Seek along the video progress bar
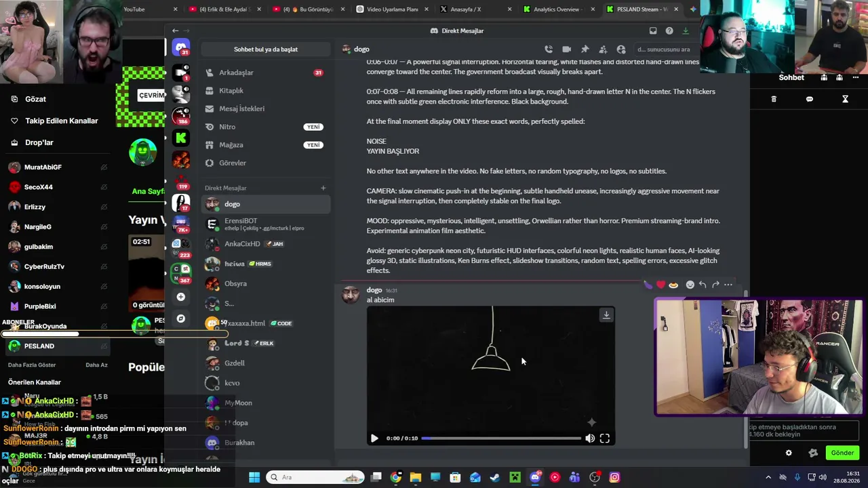 point(501,439)
